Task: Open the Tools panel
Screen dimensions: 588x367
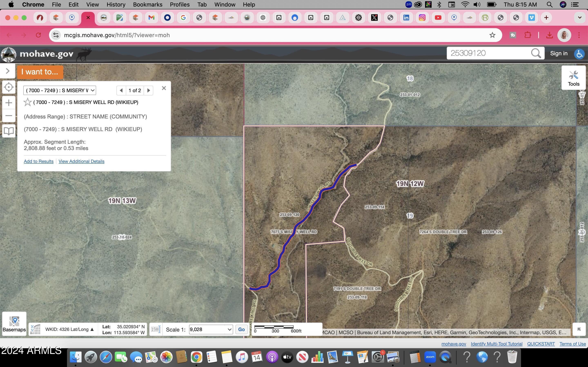Action: (574, 77)
